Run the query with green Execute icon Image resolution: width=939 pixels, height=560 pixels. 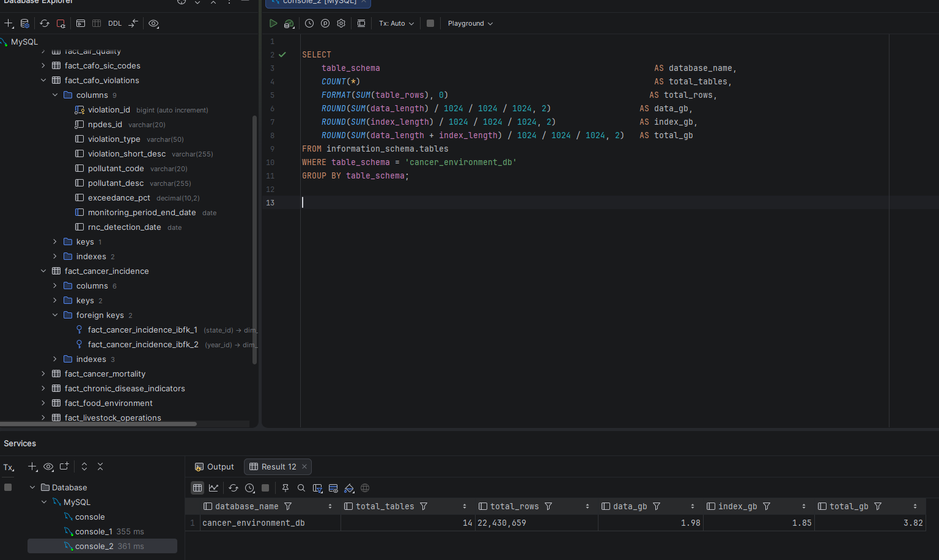click(273, 23)
